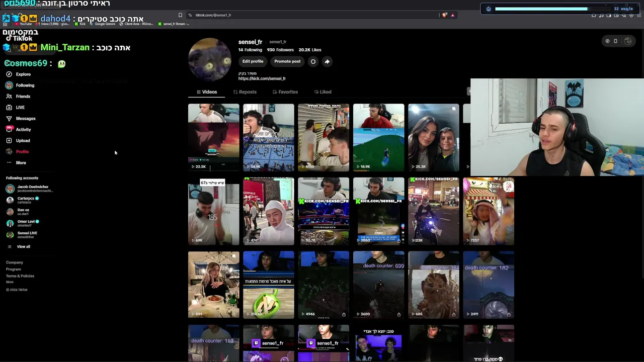Click the Brave Rewards triangle icon

pyautogui.click(x=453, y=15)
